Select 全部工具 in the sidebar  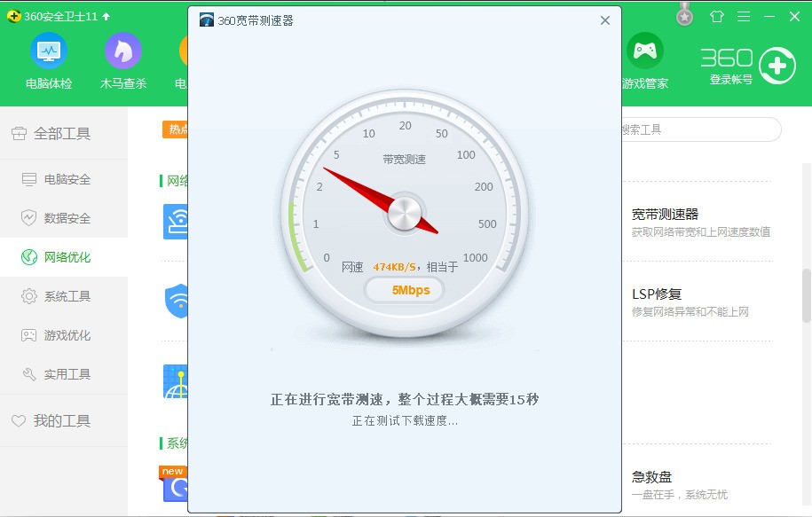point(64,134)
